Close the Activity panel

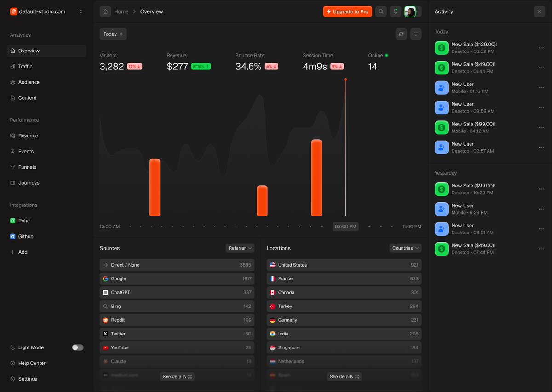(x=539, y=11)
